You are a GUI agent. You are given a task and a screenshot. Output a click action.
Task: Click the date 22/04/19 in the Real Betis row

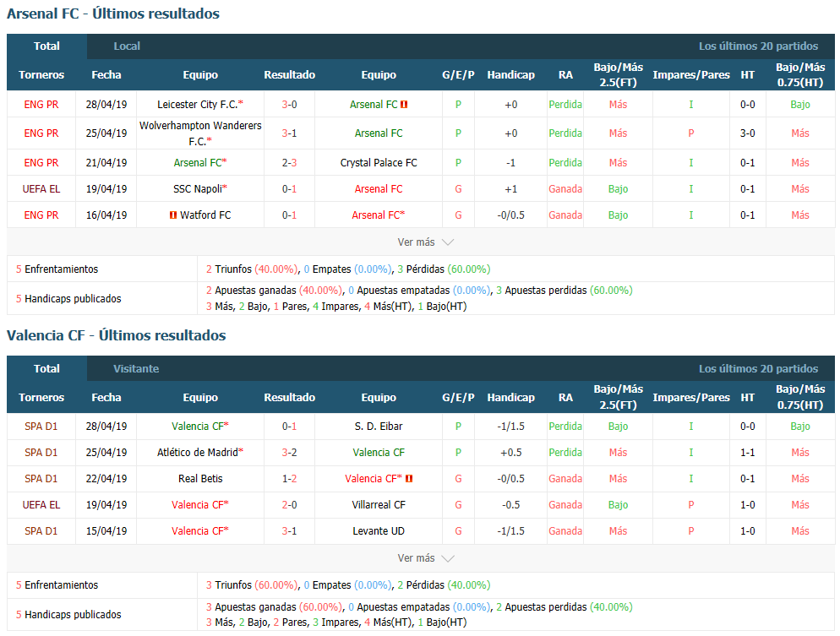106,479
